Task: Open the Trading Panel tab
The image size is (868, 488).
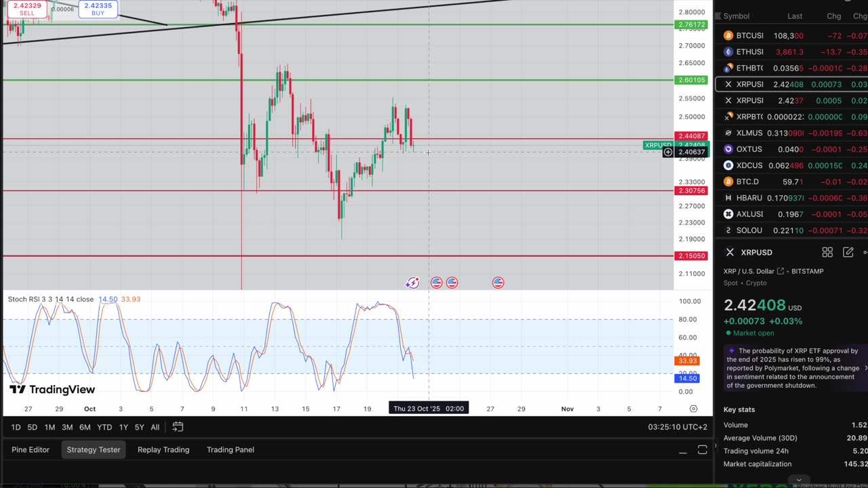Action: [231, 449]
